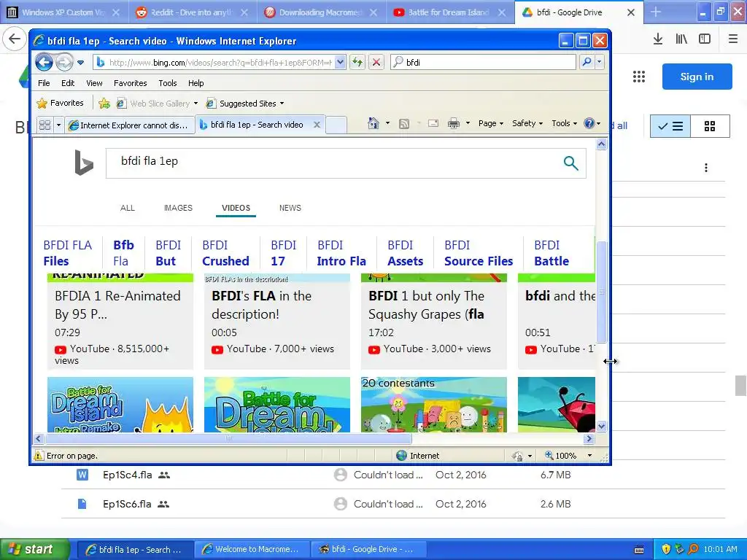
Task: Switch to Bing IMAGES tab
Action: (178, 208)
